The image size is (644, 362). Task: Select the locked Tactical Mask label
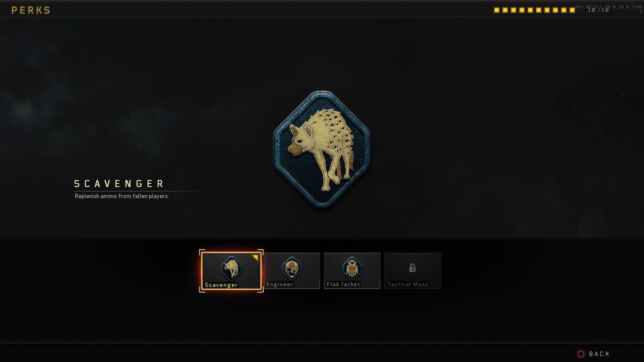408,284
